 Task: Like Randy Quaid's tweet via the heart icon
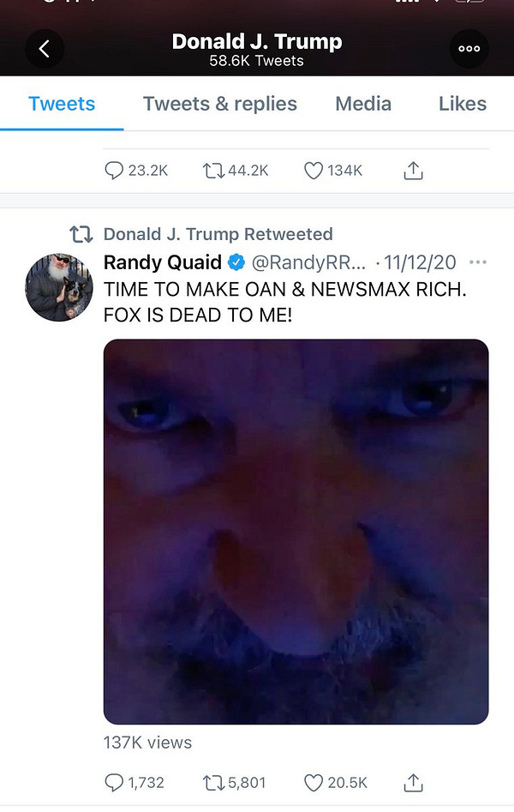click(x=310, y=782)
